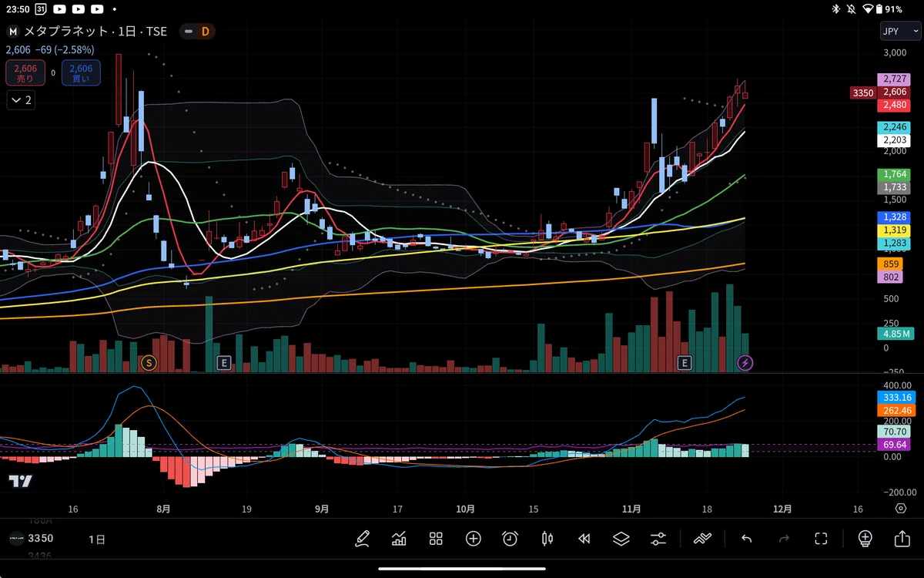
Task: Tap the Wi-Fi status icon
Action: (x=868, y=9)
